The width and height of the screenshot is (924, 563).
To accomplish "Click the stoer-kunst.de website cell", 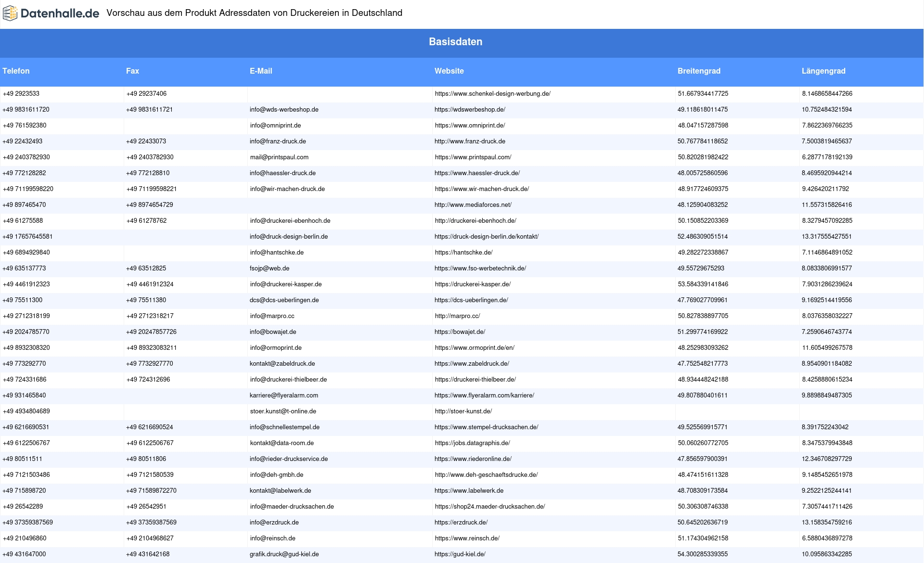I will click(x=463, y=411).
